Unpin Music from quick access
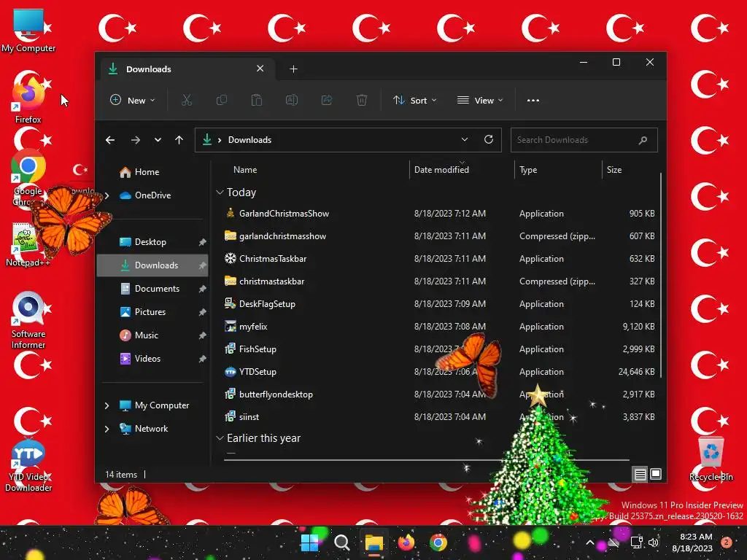 [x=203, y=335]
